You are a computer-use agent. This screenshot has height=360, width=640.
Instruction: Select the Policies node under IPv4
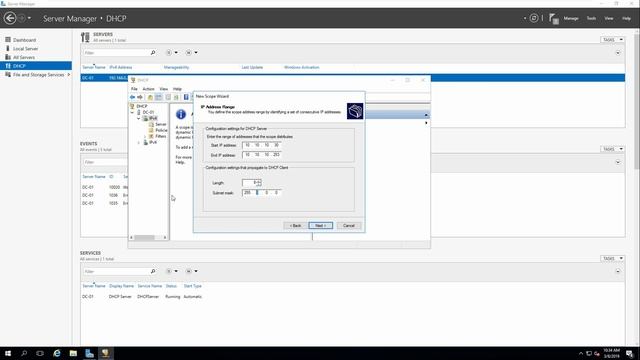[161, 130]
